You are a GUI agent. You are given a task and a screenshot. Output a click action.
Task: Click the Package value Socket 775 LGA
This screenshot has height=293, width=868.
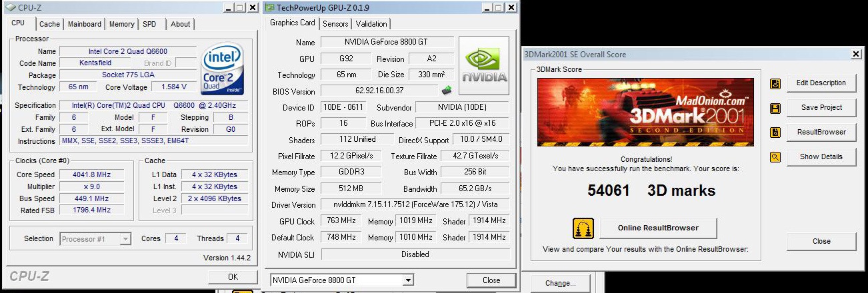click(x=128, y=75)
